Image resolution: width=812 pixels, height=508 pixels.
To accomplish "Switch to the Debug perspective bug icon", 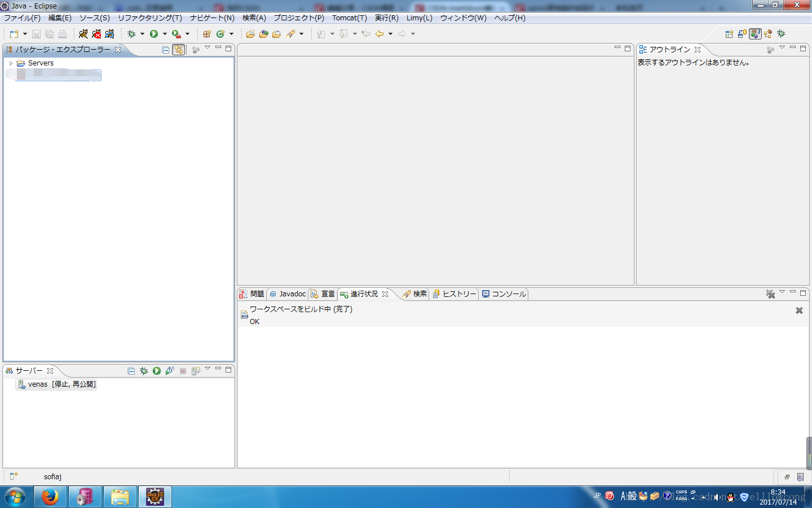I will tap(781, 34).
